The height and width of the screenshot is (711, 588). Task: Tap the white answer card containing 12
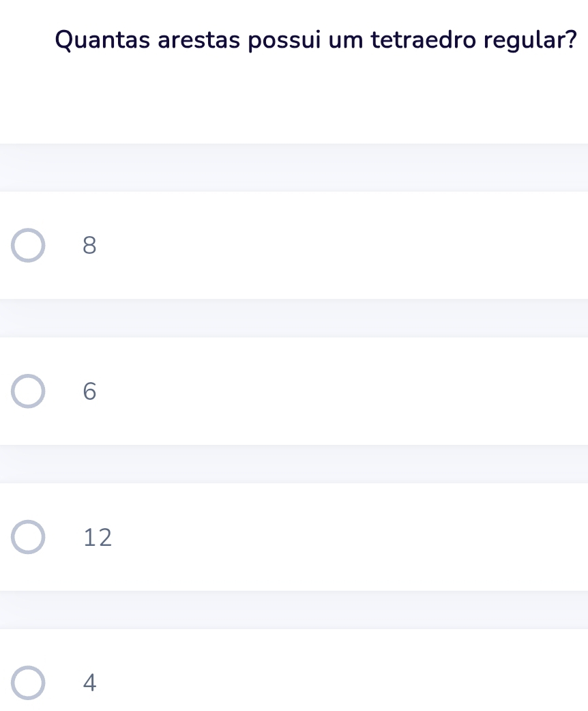tap(294, 537)
